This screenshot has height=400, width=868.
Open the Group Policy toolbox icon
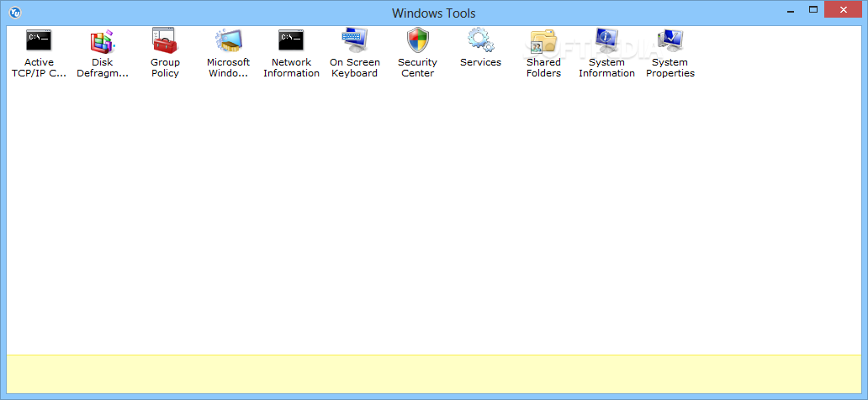click(x=165, y=40)
